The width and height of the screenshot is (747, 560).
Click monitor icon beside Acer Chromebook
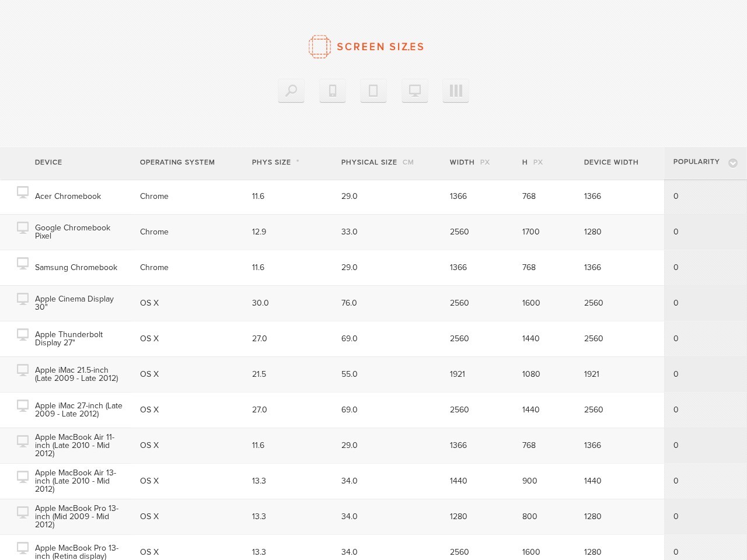(23, 192)
